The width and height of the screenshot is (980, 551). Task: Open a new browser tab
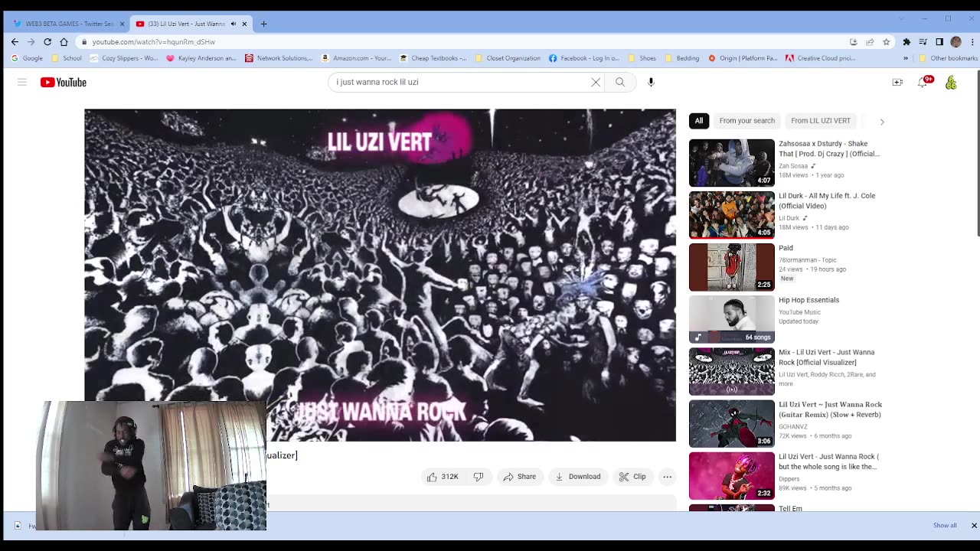coord(263,24)
